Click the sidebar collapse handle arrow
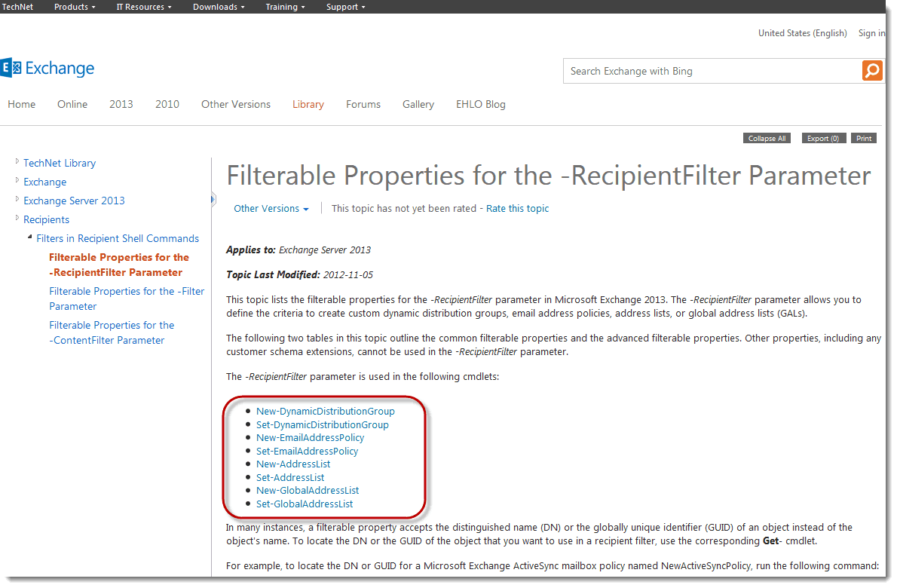The width and height of the screenshot is (897, 588). [213, 200]
